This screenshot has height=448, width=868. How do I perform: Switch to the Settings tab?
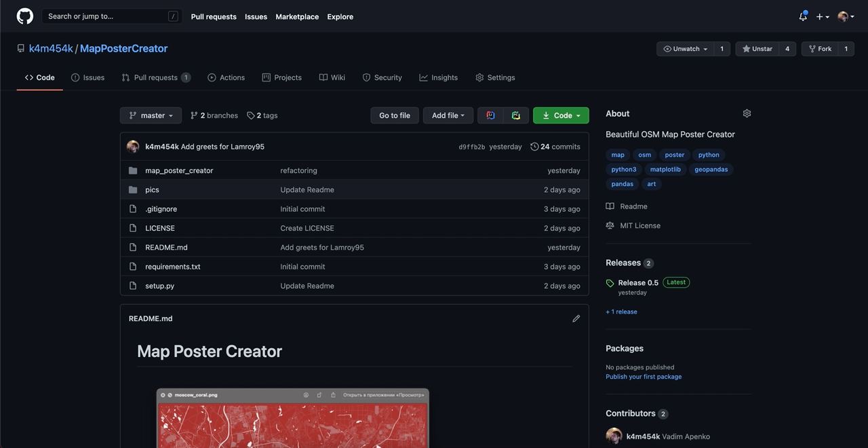495,77
